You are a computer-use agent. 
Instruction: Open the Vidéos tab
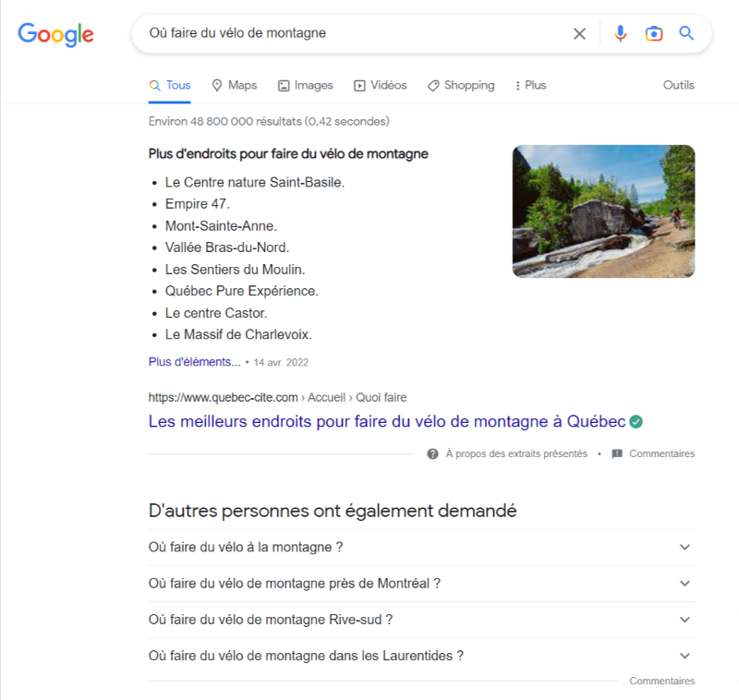(x=381, y=85)
